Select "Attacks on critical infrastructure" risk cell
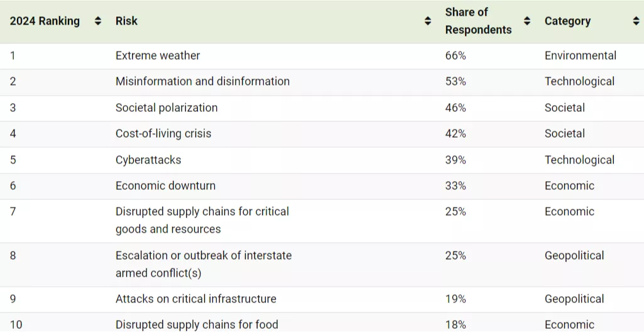Viewport: 644px width, 332px height. [x=195, y=299]
